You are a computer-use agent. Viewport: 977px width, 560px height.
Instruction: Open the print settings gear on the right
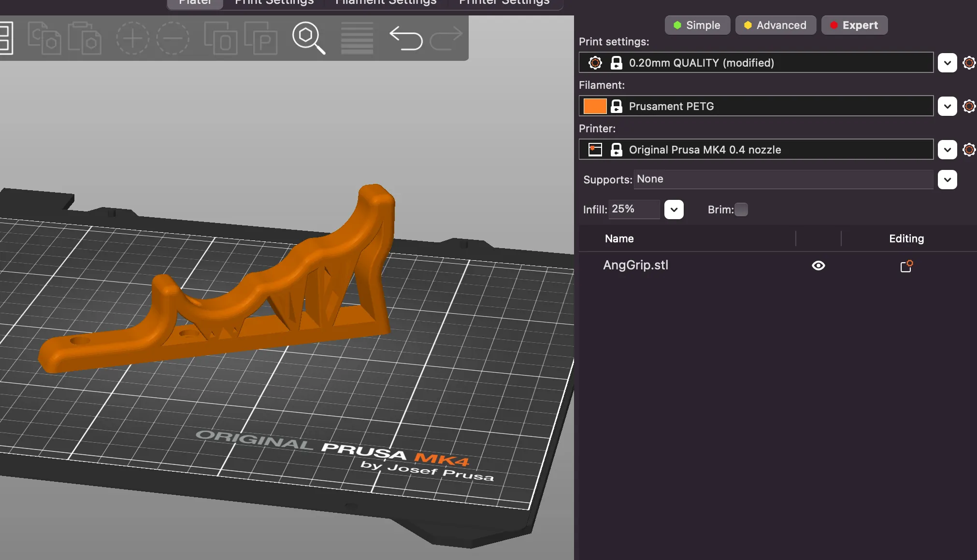(x=969, y=63)
